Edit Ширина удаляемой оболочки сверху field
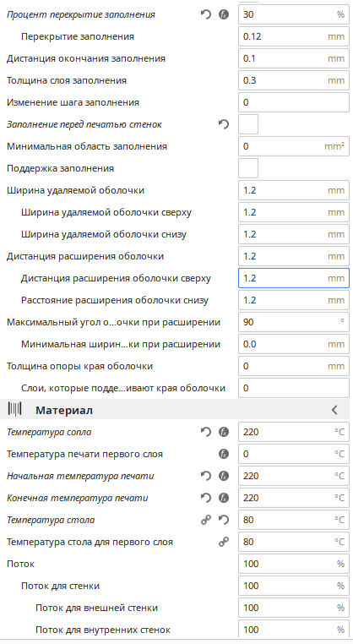Image resolution: width=353 pixels, height=644 pixels. click(294, 212)
